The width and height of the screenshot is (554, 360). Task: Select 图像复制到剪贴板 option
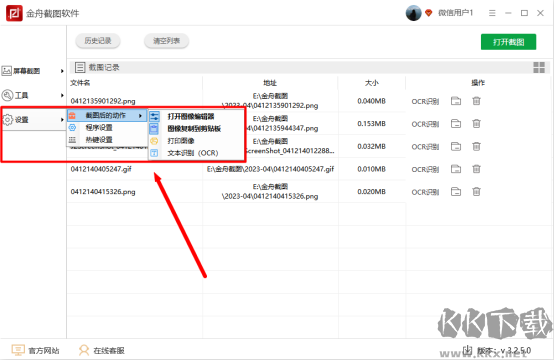pos(196,129)
